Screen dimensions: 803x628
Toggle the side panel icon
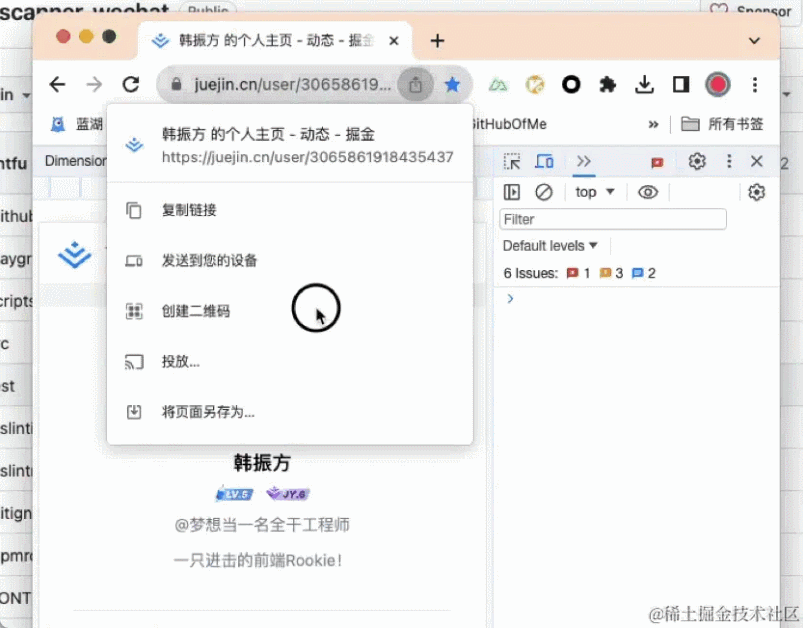point(681,85)
